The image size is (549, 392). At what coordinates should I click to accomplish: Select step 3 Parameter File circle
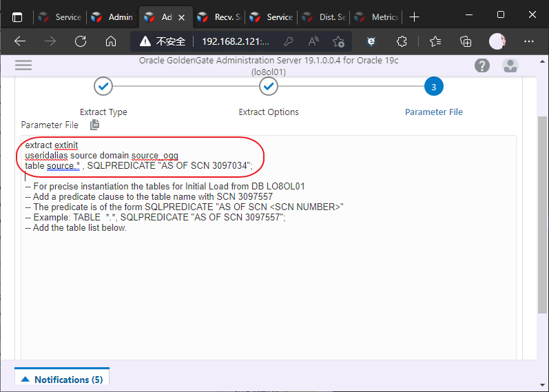click(x=433, y=87)
